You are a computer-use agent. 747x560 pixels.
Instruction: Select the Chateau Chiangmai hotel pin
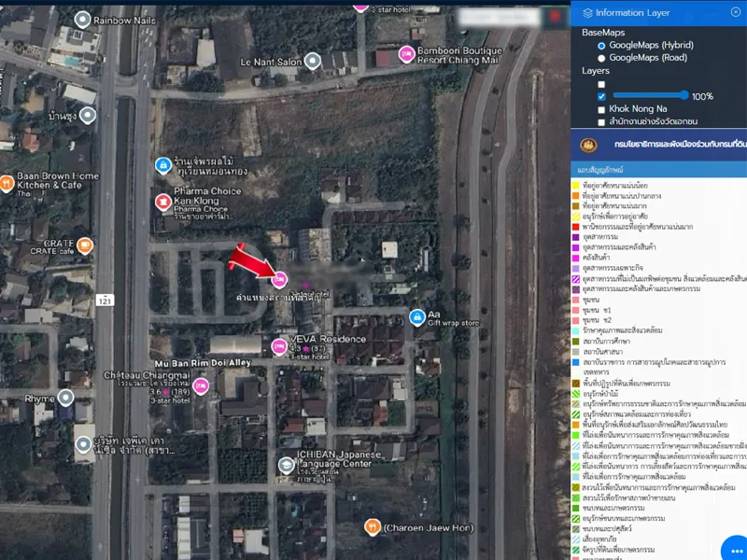click(201, 386)
